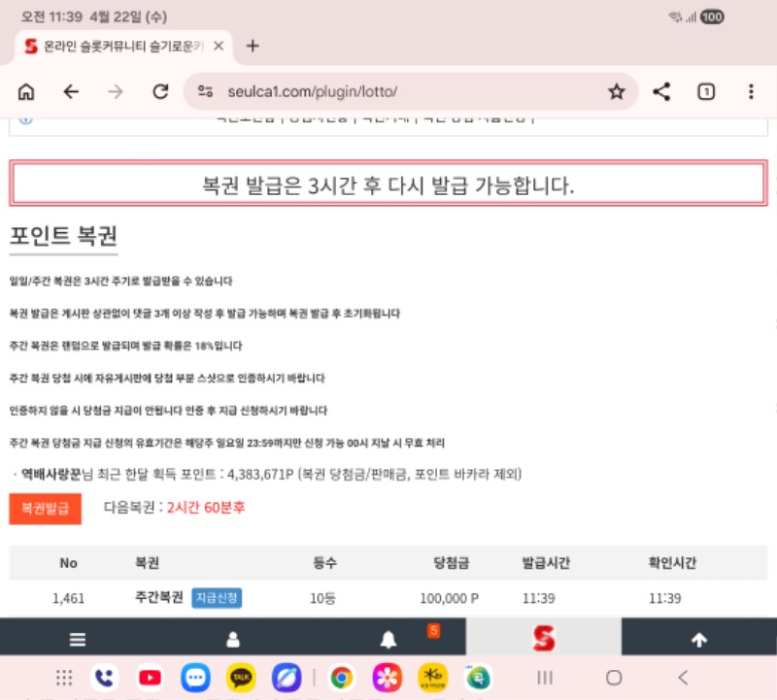Open the notifications bell icon

coord(388,639)
